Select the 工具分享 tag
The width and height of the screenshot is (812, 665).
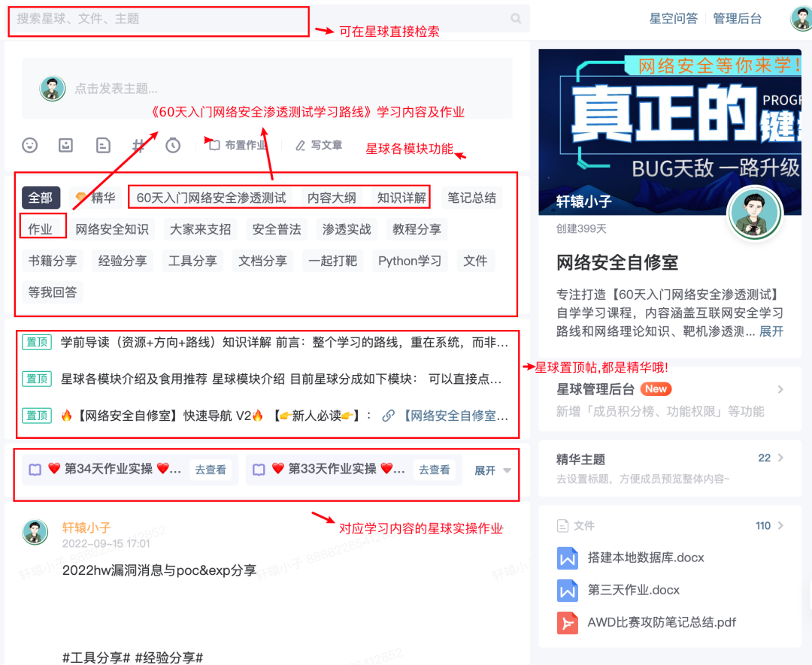[192, 261]
